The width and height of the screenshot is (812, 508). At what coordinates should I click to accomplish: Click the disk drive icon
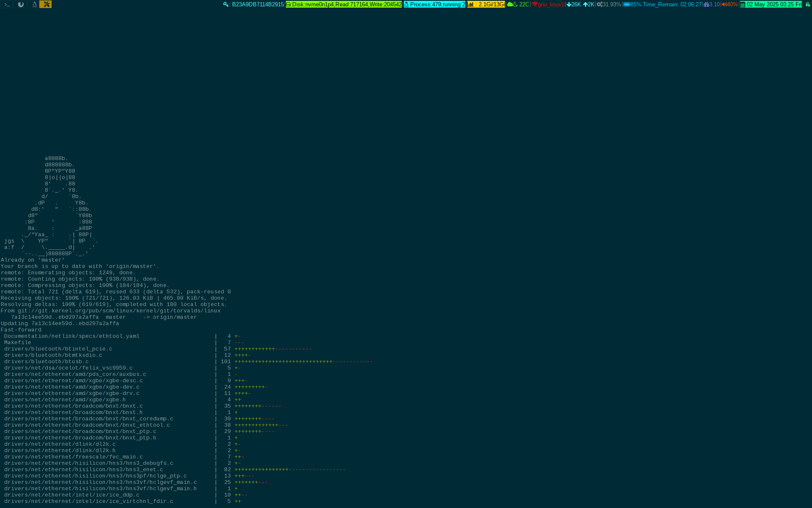288,4
